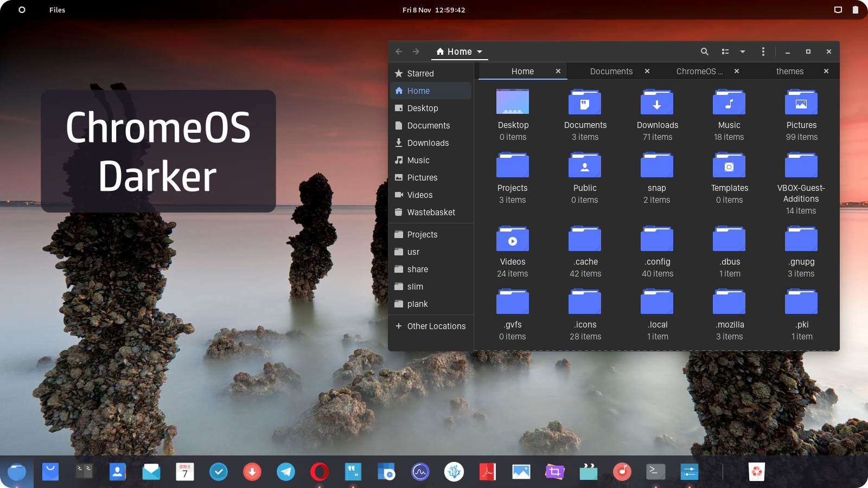868x488 pixels.
Task: Open Music in the sidebar
Action: pyautogui.click(x=431, y=160)
